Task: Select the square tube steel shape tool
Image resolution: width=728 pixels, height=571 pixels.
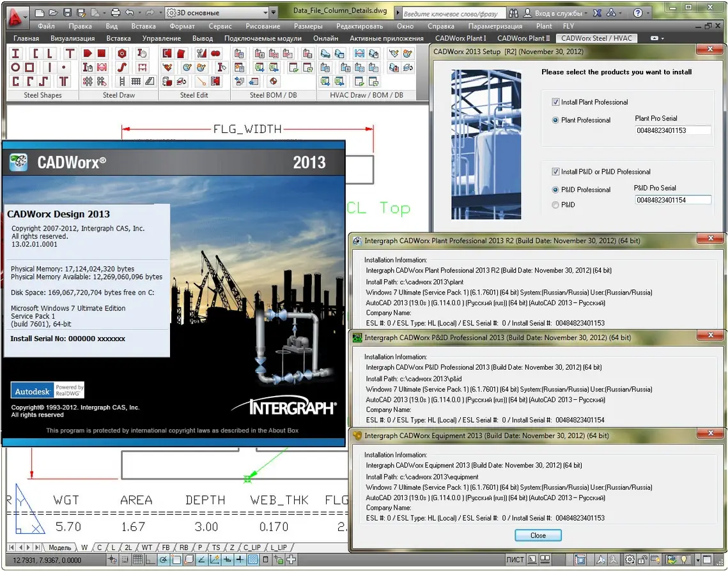Action: tap(29, 68)
